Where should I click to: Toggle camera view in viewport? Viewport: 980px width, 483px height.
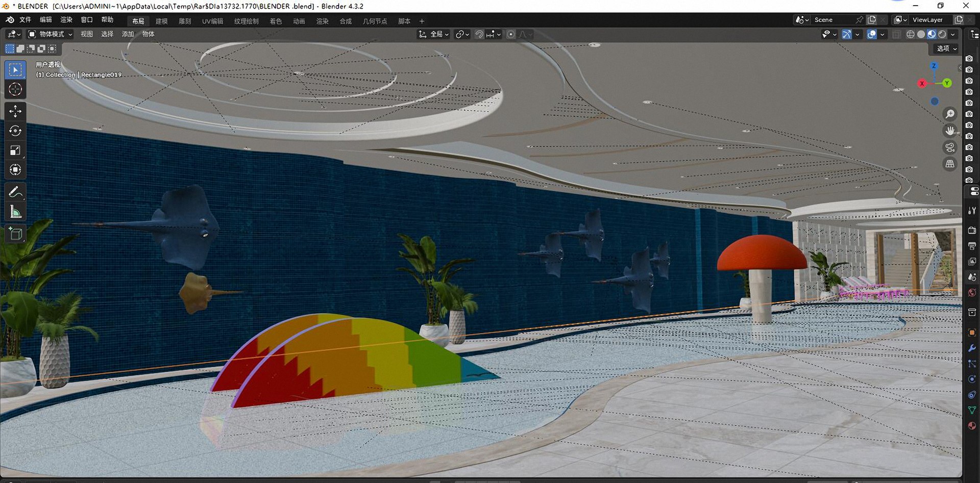[950, 148]
